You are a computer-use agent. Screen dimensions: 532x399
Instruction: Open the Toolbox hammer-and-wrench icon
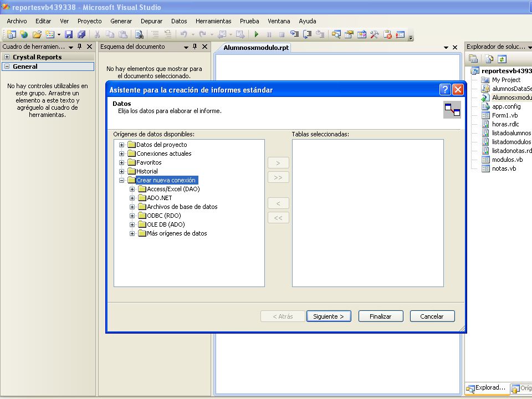375,34
